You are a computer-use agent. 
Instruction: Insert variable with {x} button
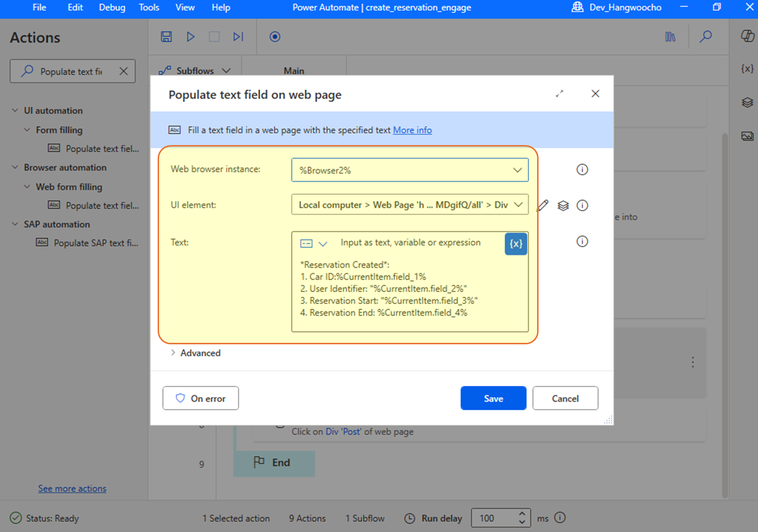[x=516, y=244]
